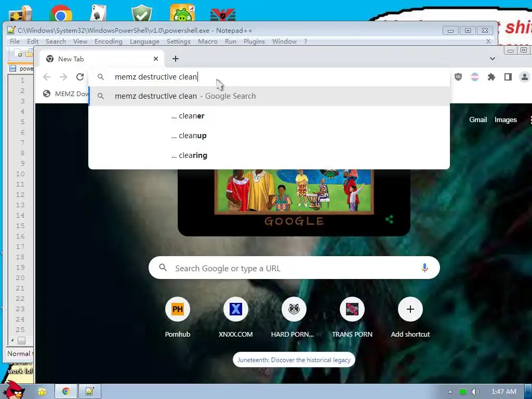Open the uBlock shield extension
Viewport: 532px width, 399px height.
pos(458,77)
